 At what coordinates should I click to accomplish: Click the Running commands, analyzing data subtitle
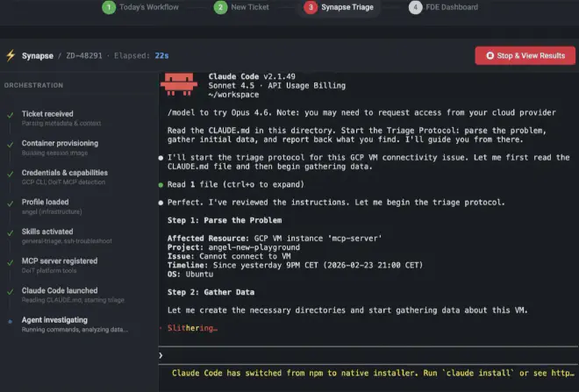(x=75, y=330)
